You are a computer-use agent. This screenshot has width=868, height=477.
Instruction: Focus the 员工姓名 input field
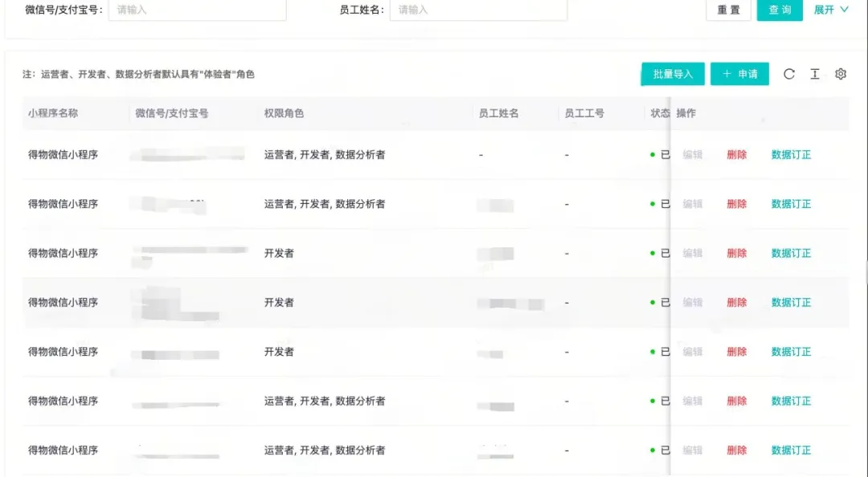pos(478,10)
